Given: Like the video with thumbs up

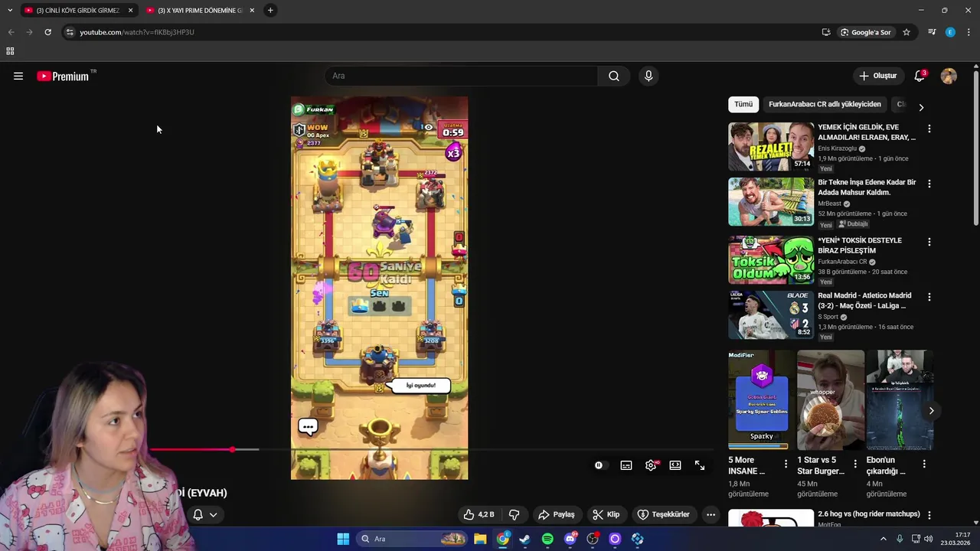Looking at the screenshot, I should coord(479,514).
